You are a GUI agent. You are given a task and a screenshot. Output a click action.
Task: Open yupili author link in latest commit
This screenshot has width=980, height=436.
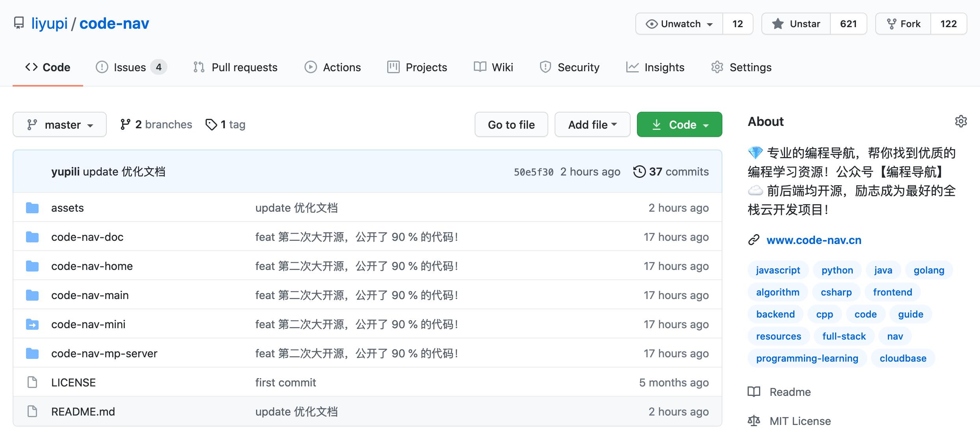coord(65,172)
